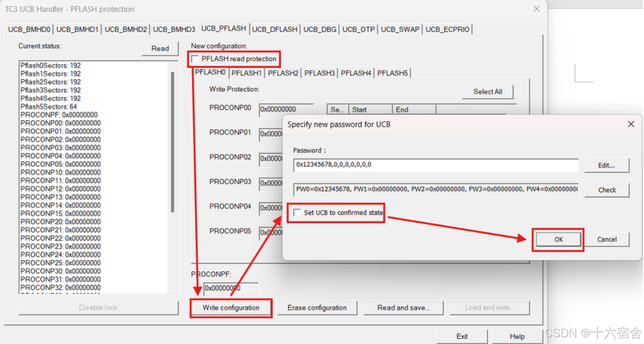Open the UCB_SWAP tab
Image resolution: width=644 pixels, height=344 pixels.
400,29
